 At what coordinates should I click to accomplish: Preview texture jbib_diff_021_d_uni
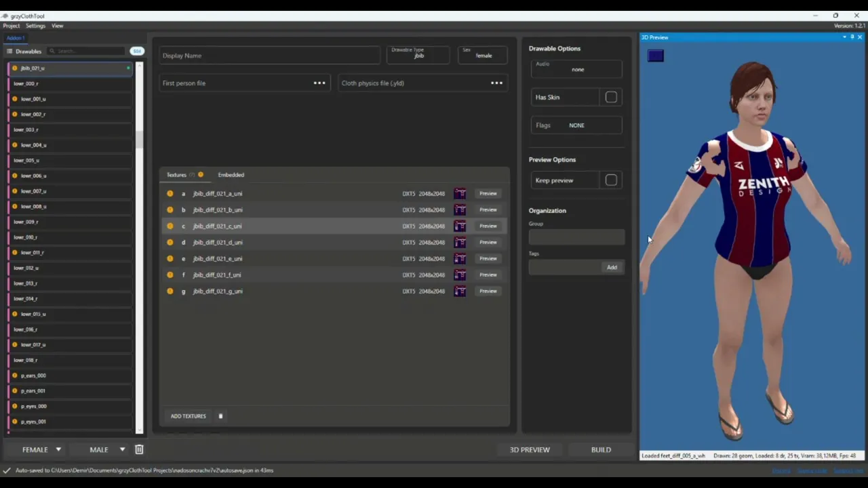[x=488, y=243]
